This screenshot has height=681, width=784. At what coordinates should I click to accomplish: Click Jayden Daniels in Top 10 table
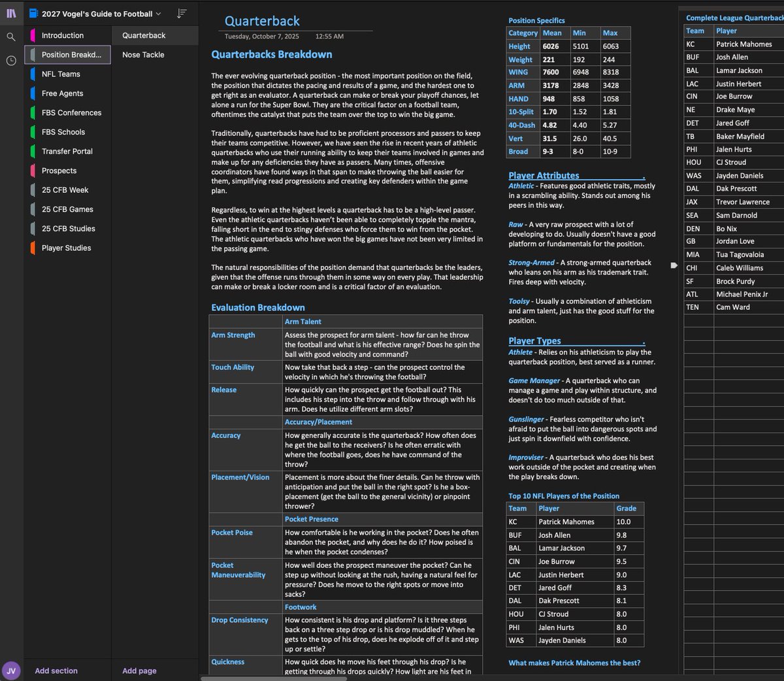(562, 640)
